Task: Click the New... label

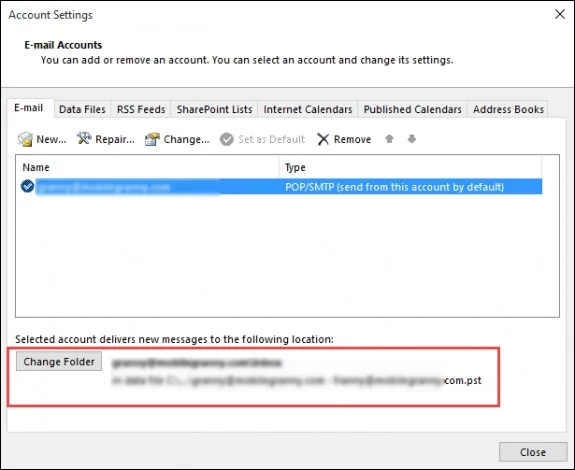Action: 51,139
